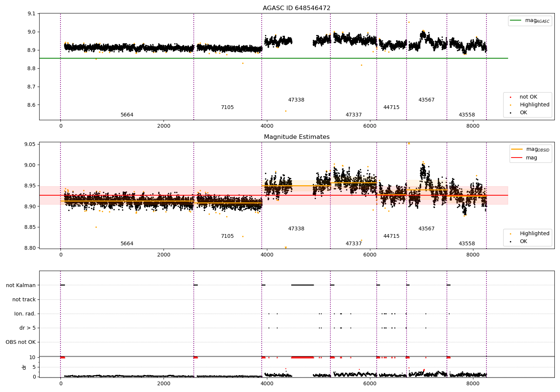
Task: Click obsid label 43558 in Magnitude Estimates plot
Action: point(467,243)
